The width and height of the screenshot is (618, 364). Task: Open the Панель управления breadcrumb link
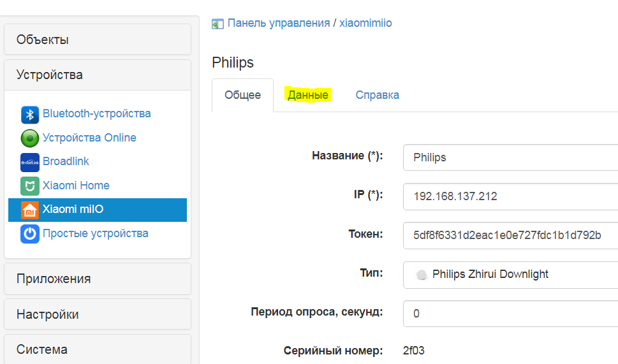click(278, 23)
